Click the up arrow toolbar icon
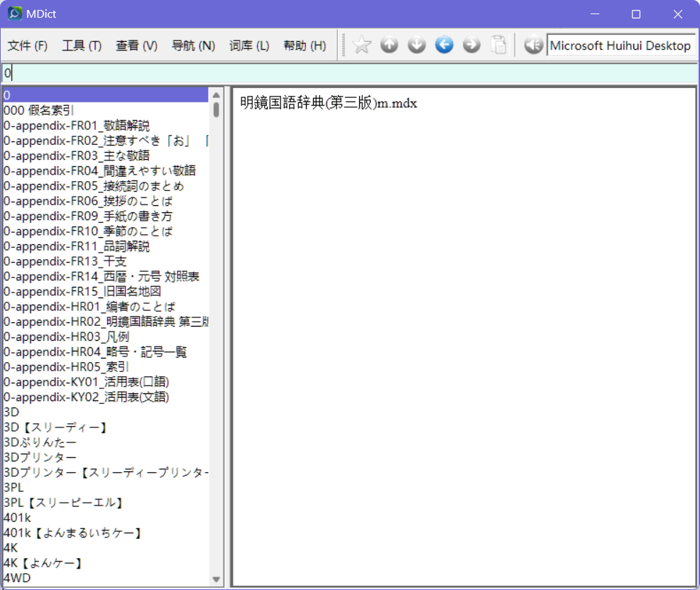 [x=389, y=45]
